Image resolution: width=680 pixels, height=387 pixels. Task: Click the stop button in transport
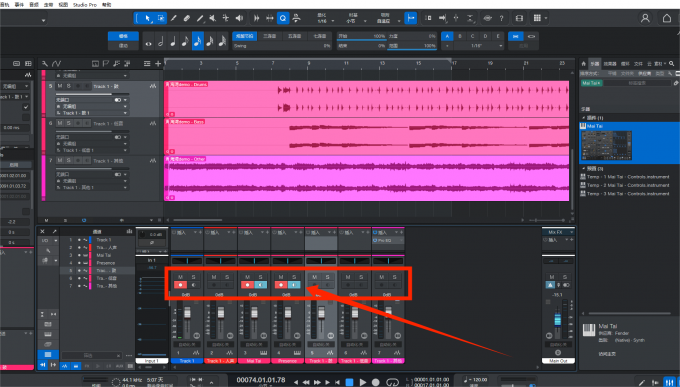(350, 382)
